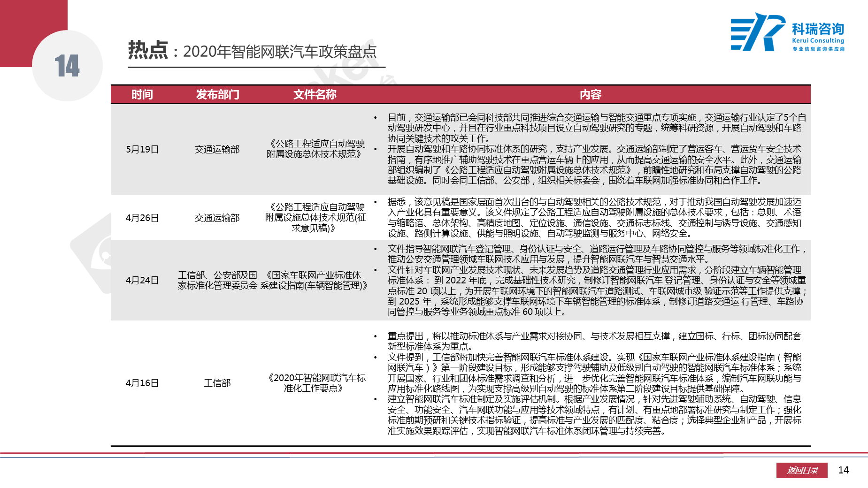Image resolution: width=868 pixels, height=488 pixels.
Task: Select 《2020年智能网联汽车标准化工作要点》 cell
Action: point(315,383)
